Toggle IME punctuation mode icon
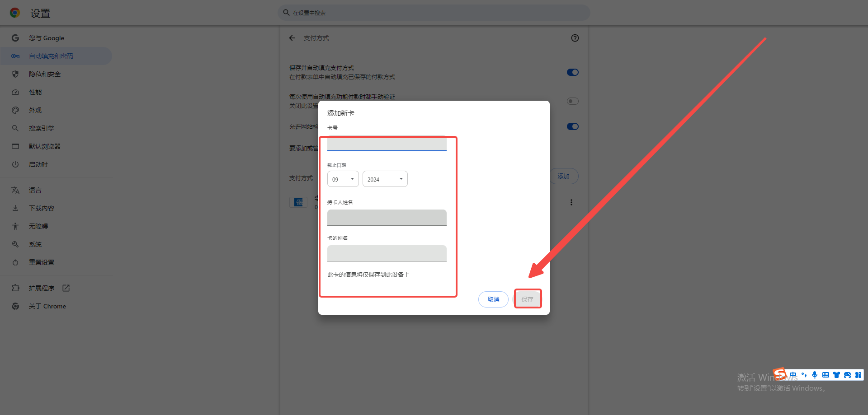Image resolution: width=868 pixels, height=415 pixels. pos(804,375)
